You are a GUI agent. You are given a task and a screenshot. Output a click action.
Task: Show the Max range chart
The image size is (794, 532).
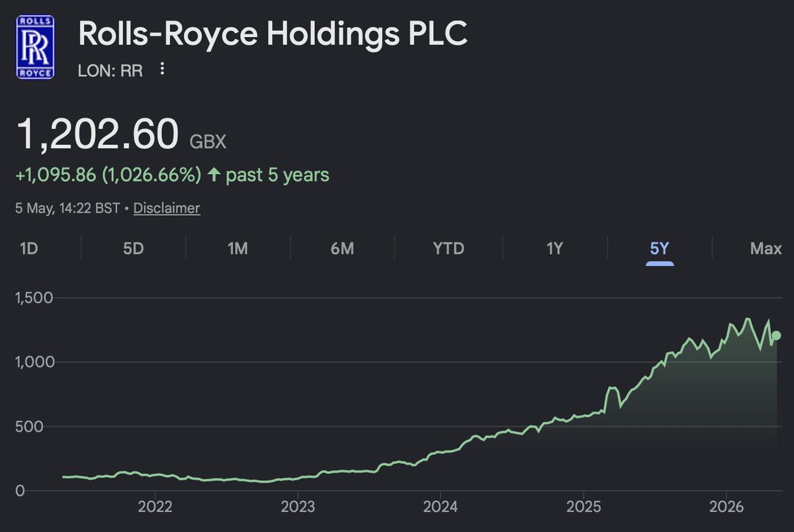point(766,249)
